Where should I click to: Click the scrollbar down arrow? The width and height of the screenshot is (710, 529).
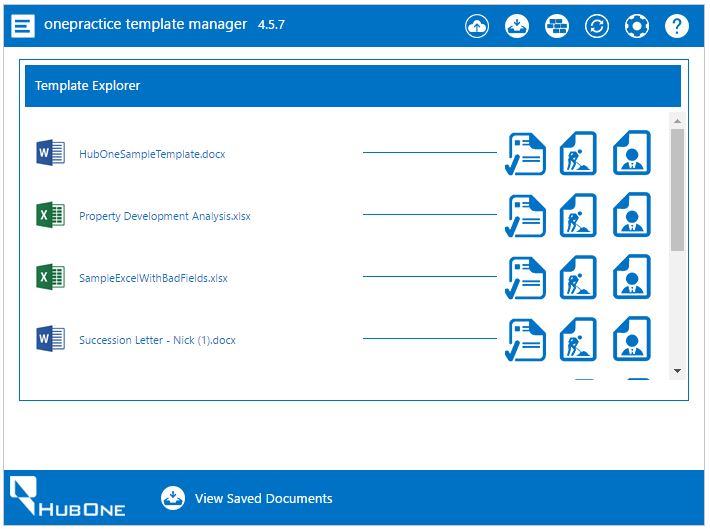point(677,371)
